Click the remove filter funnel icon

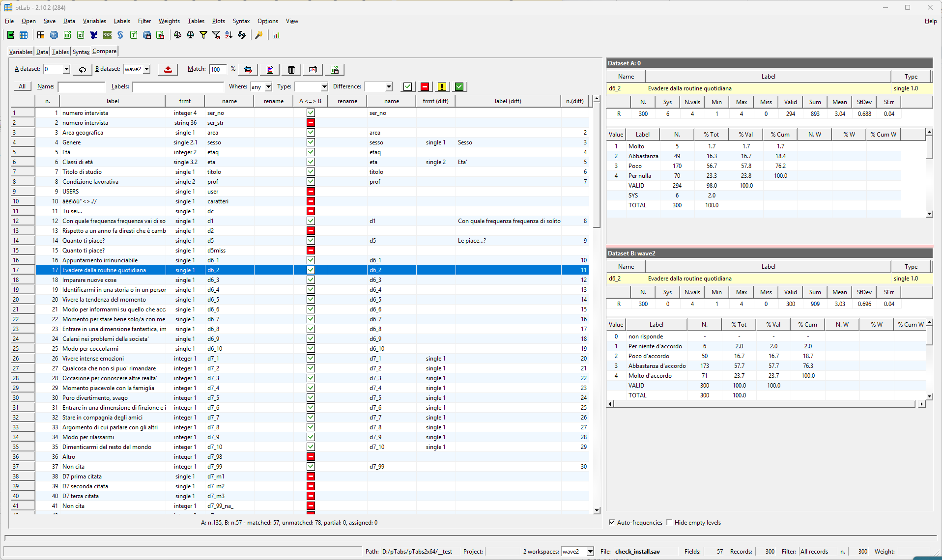click(216, 35)
